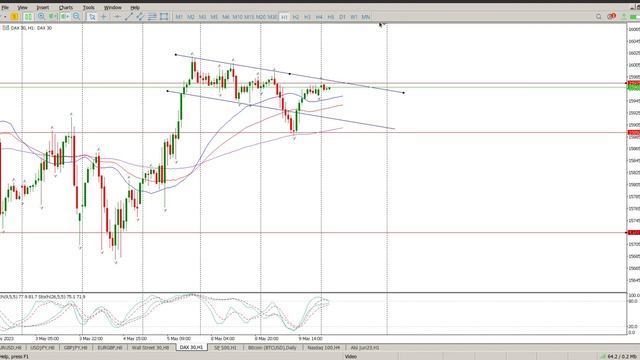The width and height of the screenshot is (640, 360).
Task: Open the Help menu
Action: pos(135,7)
